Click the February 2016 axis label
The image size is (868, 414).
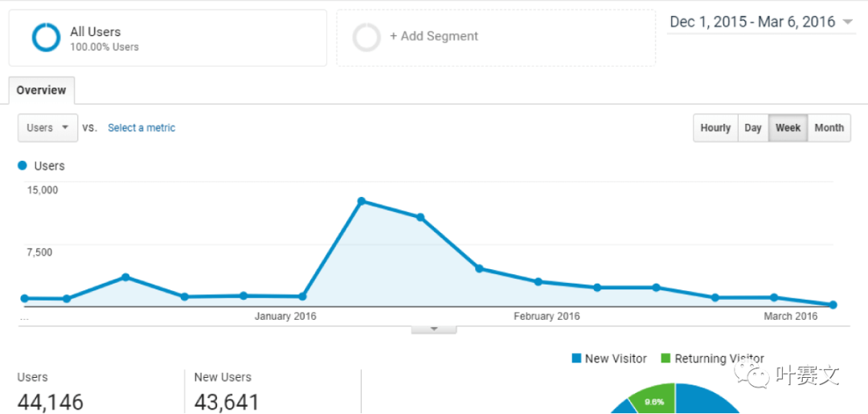point(547,317)
